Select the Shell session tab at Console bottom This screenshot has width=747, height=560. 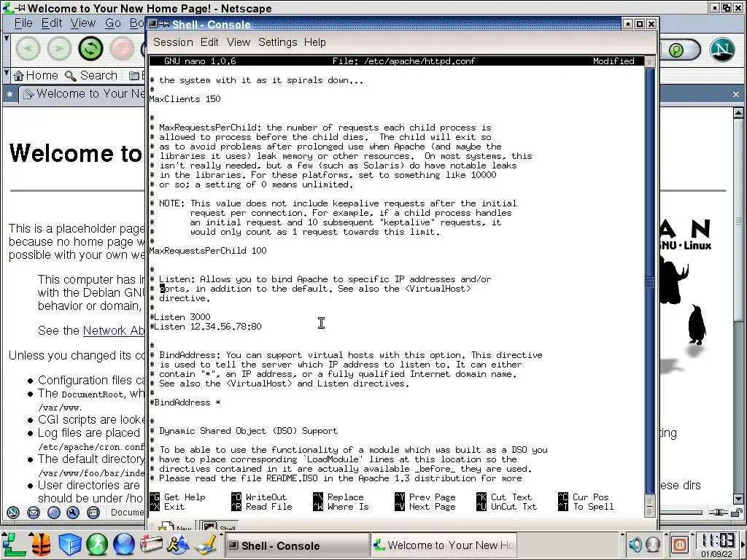coord(219,526)
